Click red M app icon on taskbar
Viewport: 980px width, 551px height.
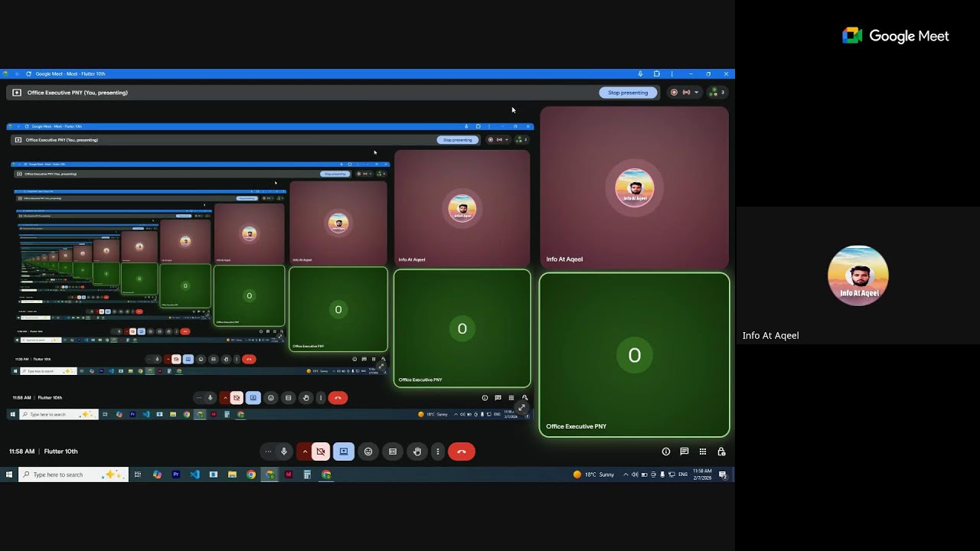[289, 474]
